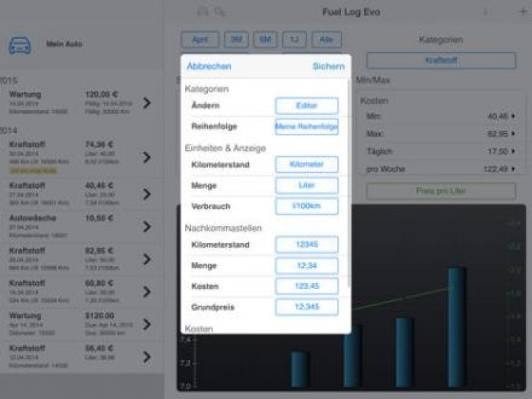Select the 1J time range tab
The width and height of the screenshot is (532, 399).
click(294, 40)
